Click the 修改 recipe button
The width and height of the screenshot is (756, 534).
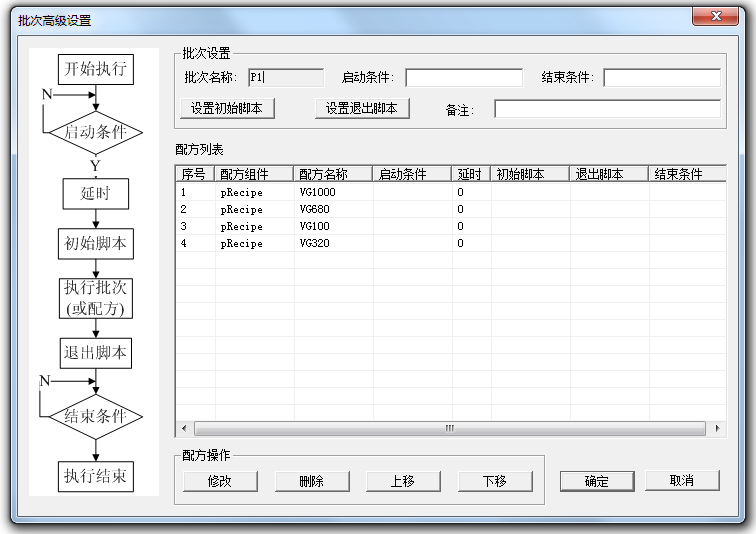click(220, 481)
